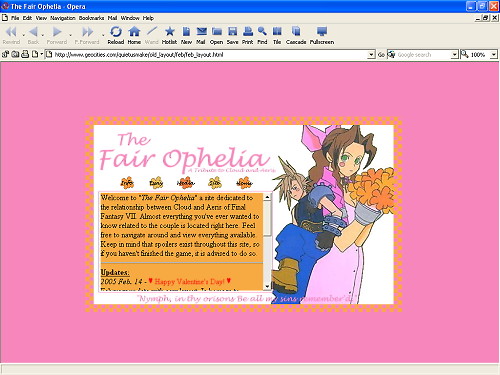Open the Bookmarks menu
This screenshot has width=500, height=375.
91,18
